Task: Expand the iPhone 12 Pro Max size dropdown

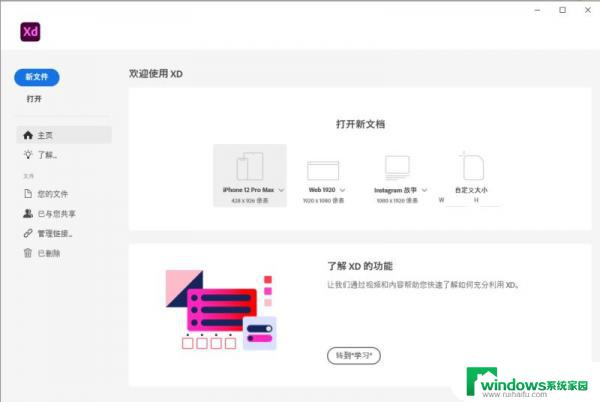Action: 281,190
